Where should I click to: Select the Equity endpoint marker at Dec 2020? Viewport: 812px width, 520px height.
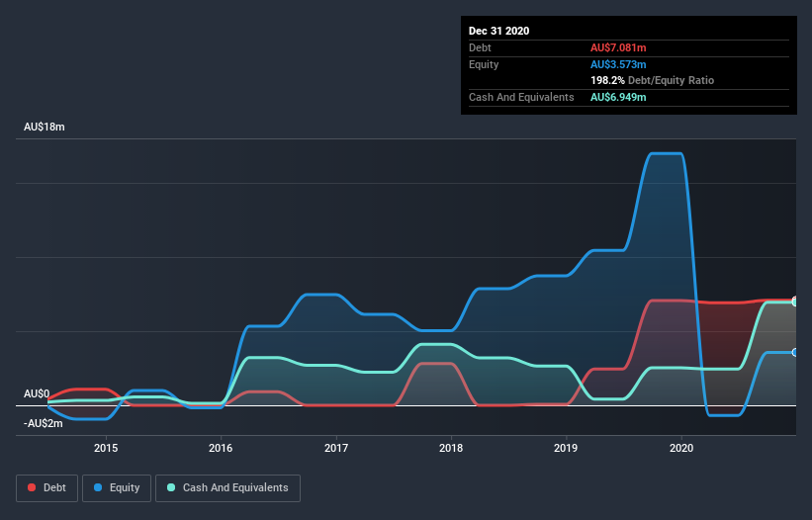795,352
